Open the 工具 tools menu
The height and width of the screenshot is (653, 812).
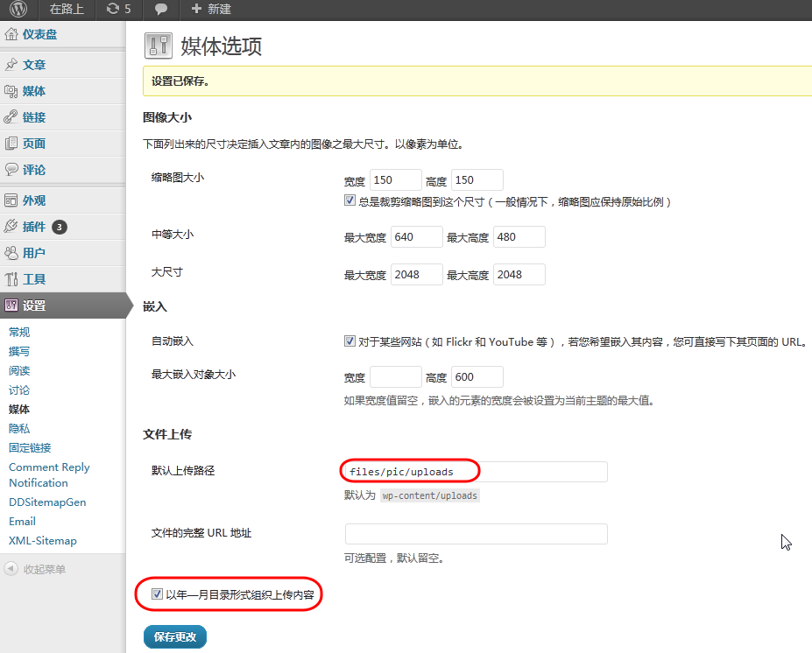coord(34,279)
